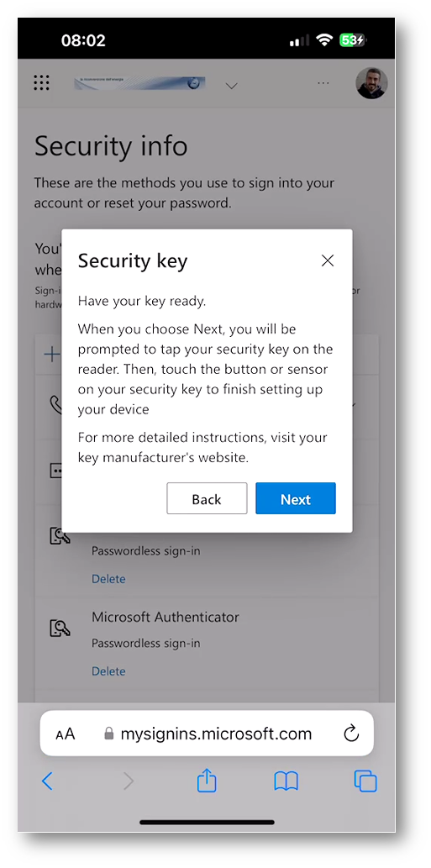Click the Next button
This screenshot has width=431, height=868.
tap(296, 499)
